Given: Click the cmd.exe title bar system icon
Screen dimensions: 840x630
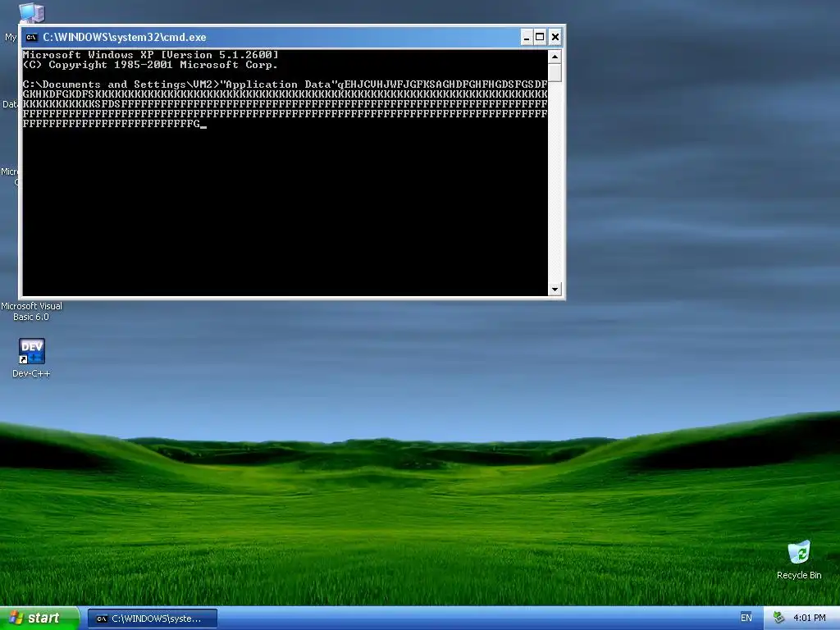Looking at the screenshot, I should point(32,37).
